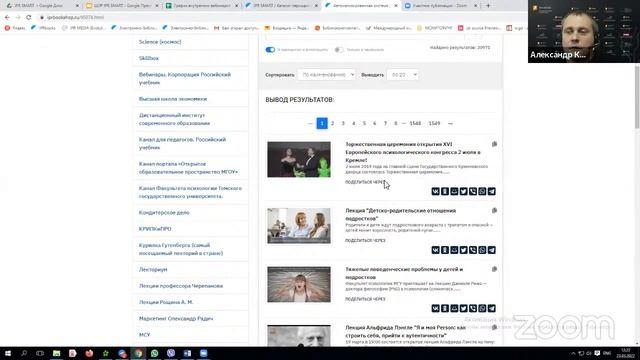Switch to the IPR SMART catalog browser tab
The height and width of the screenshot is (360, 640).
pyautogui.click(x=282, y=6)
